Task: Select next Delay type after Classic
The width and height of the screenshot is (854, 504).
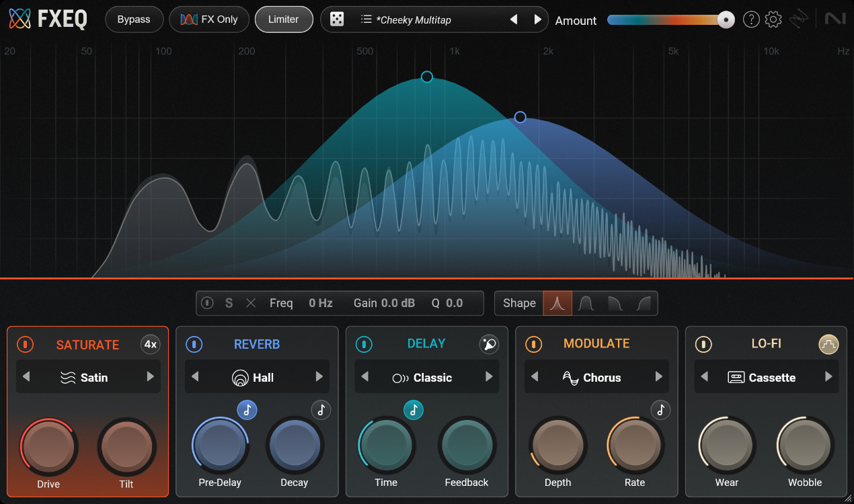Action: (x=489, y=377)
